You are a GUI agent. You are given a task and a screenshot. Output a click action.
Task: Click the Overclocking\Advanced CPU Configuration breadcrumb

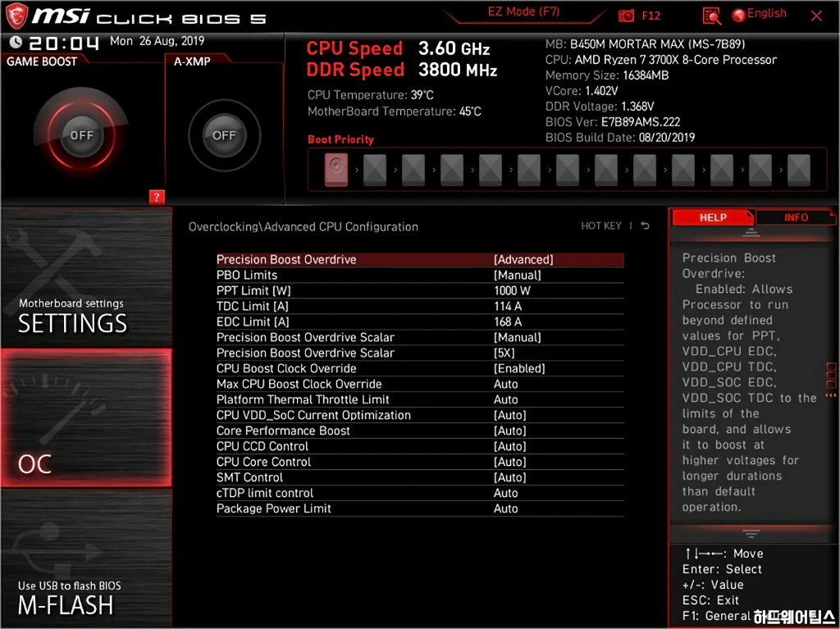[304, 226]
